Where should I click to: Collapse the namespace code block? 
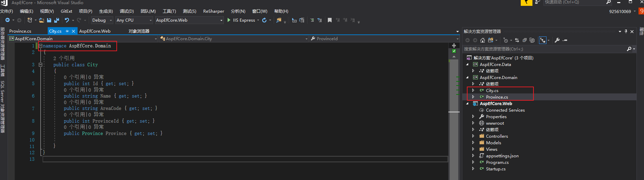pyautogui.click(x=41, y=46)
